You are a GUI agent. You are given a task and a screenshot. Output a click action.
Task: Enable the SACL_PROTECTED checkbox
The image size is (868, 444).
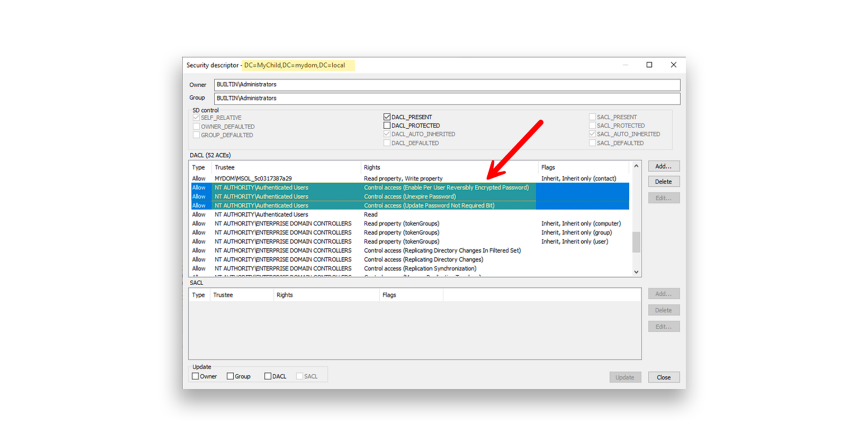pyautogui.click(x=592, y=125)
